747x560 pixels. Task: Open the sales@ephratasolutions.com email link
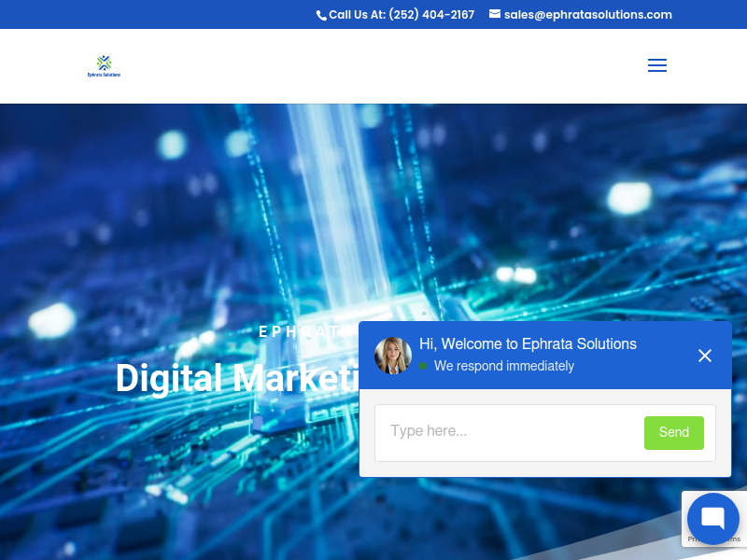tap(587, 15)
